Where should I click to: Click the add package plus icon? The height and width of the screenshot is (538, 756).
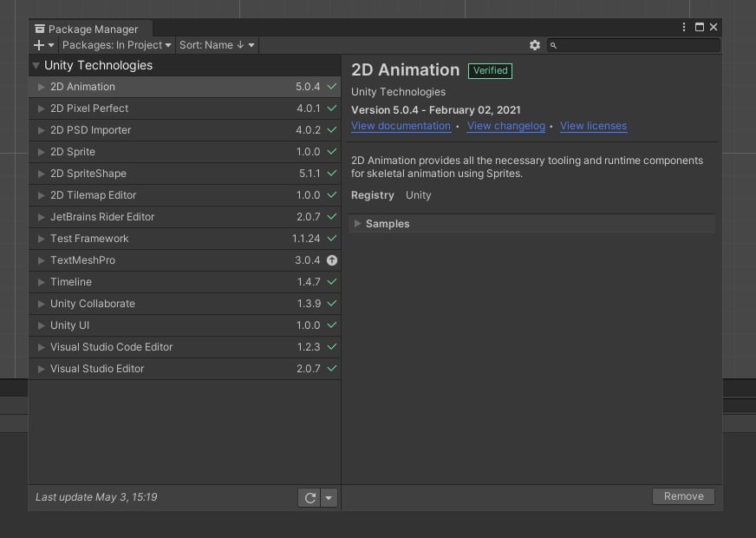pyautogui.click(x=39, y=45)
